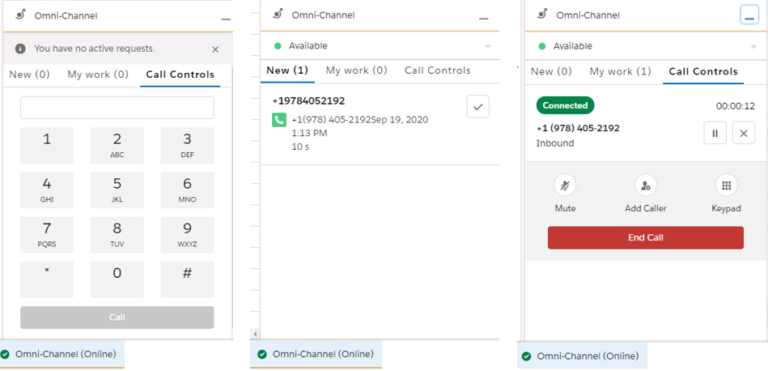Screen dimensions: 768x371
Task: Open the My work (1) tab in the right panel
Action: (620, 72)
